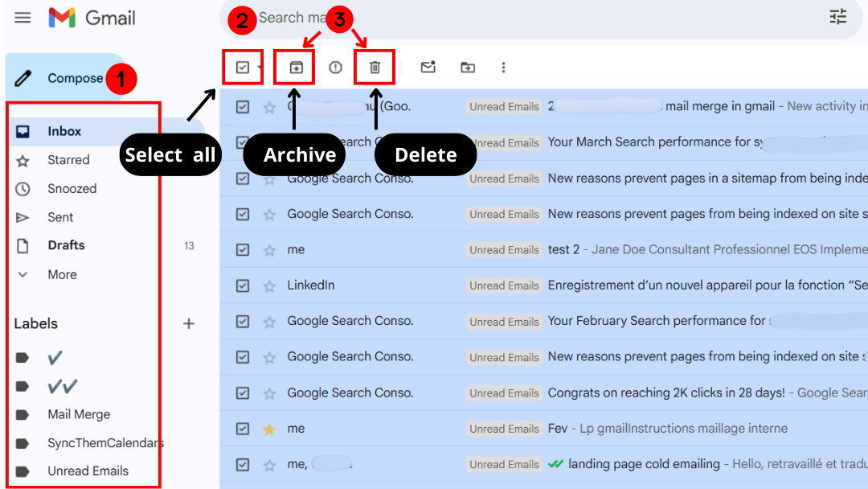Viewport: 868px width, 489px height.
Task: Click the Delete trash icon
Action: click(x=375, y=68)
